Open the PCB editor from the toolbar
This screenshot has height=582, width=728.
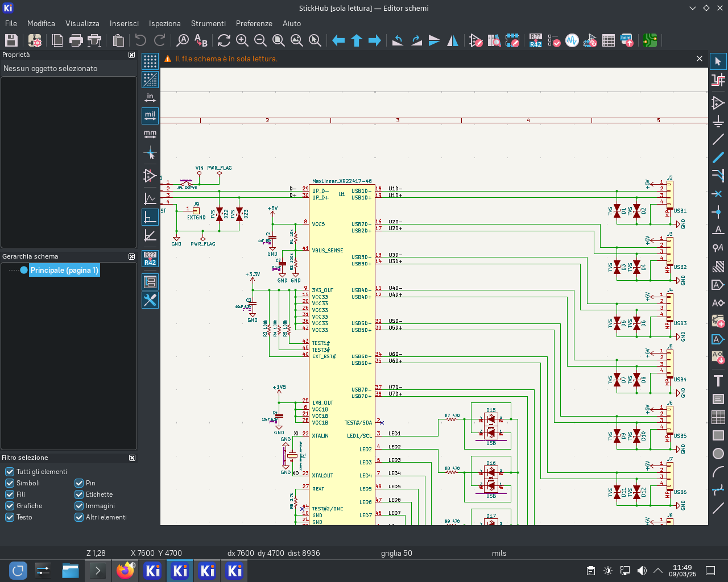pyautogui.click(x=650, y=40)
